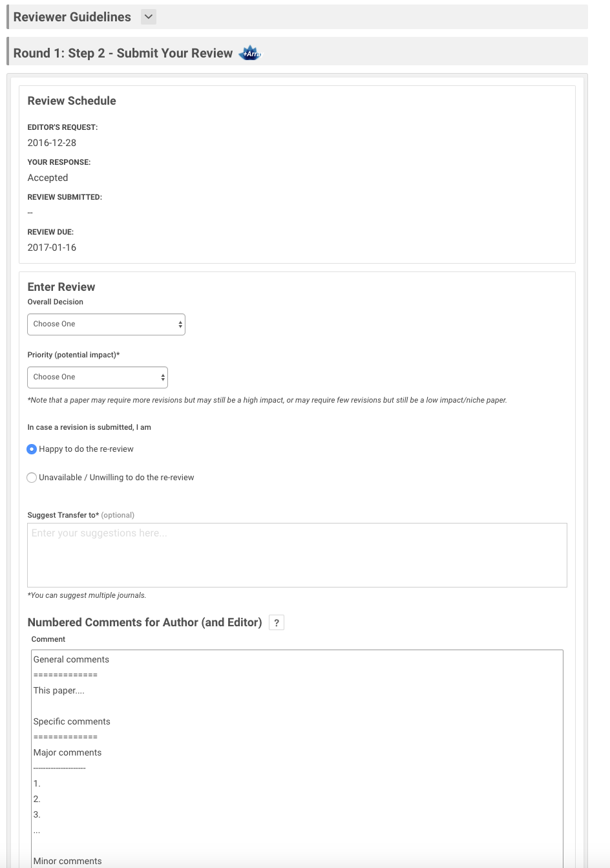Place cursor on 'Specific comments' line

(72, 722)
